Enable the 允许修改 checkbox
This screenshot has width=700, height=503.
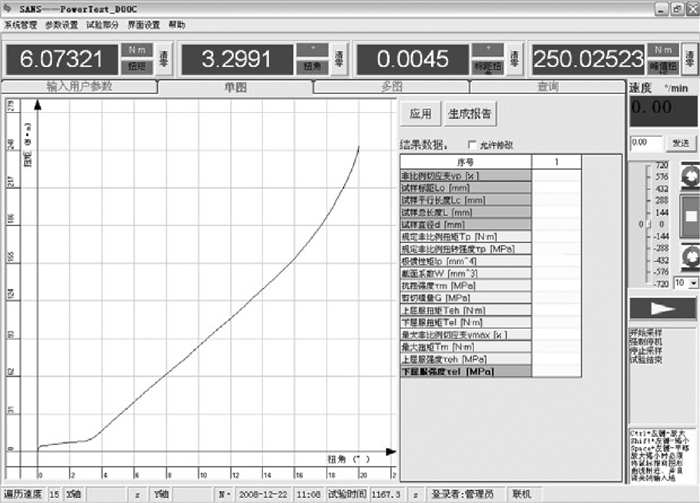click(473, 145)
